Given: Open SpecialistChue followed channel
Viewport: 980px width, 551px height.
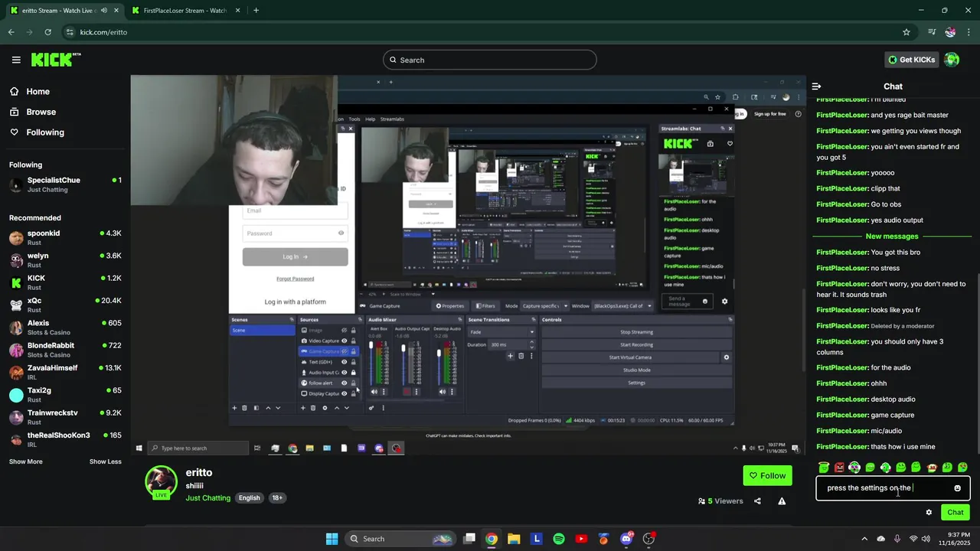Looking at the screenshot, I should [x=65, y=184].
